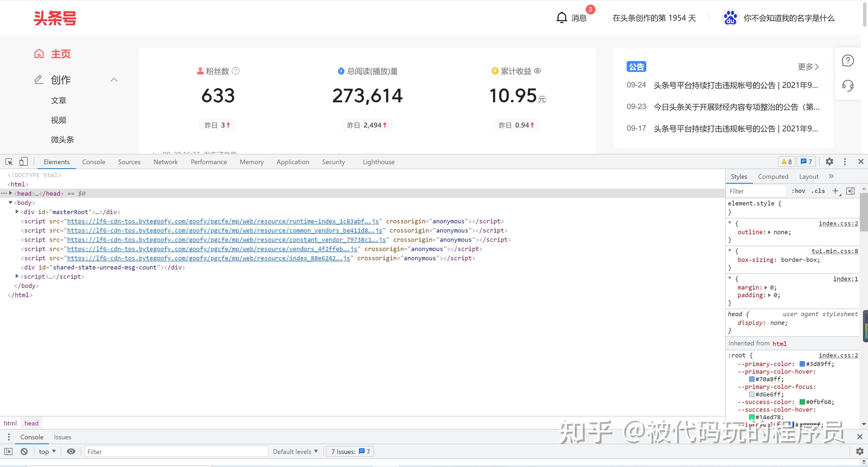The height and width of the screenshot is (467, 868).
Task: Switch to the Network tab
Action: [x=166, y=162]
